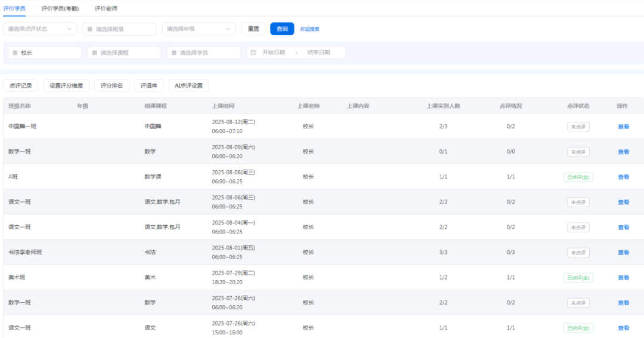
Task: Click the grid icon in course selector
Action: point(94,53)
